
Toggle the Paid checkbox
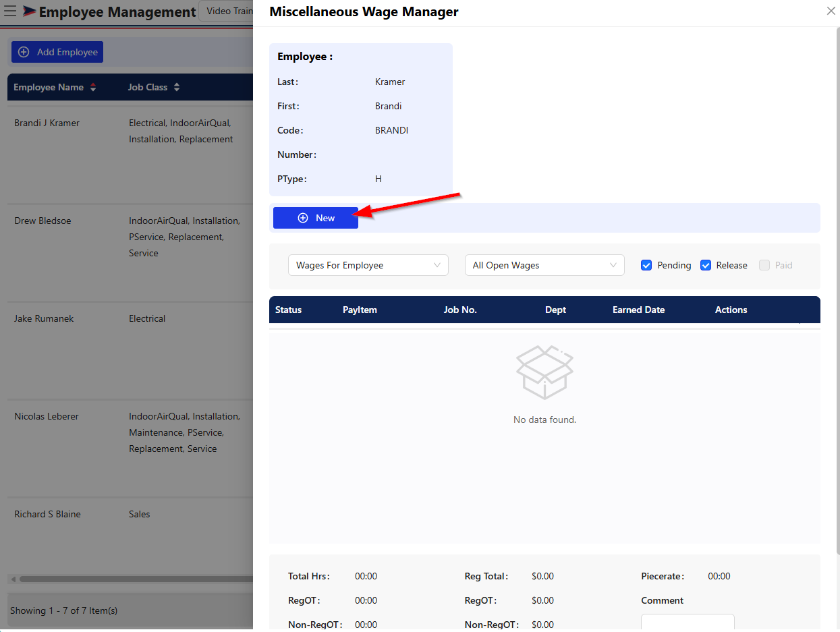(764, 265)
